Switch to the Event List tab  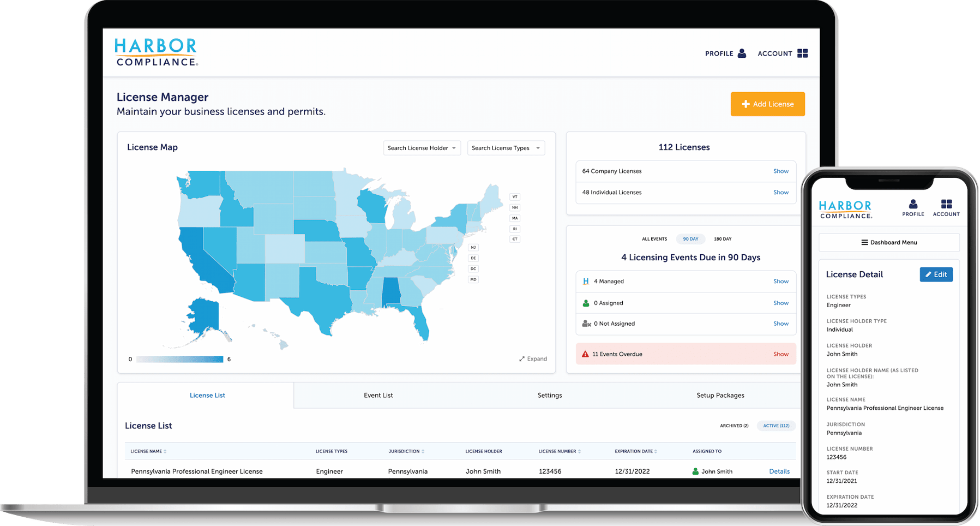pos(378,394)
